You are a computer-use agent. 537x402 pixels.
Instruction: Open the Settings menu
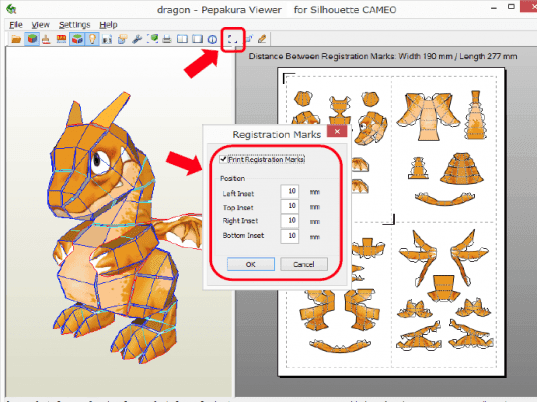[74, 25]
